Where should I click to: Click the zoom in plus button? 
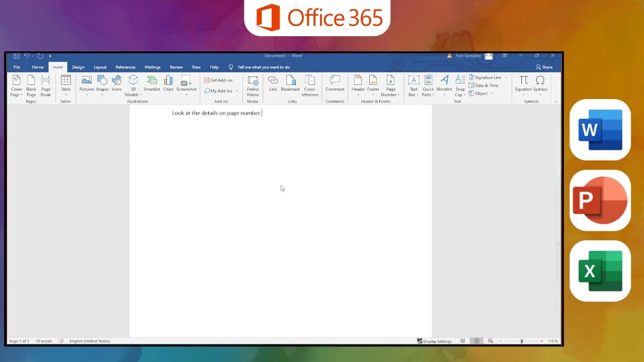pyautogui.click(x=541, y=341)
